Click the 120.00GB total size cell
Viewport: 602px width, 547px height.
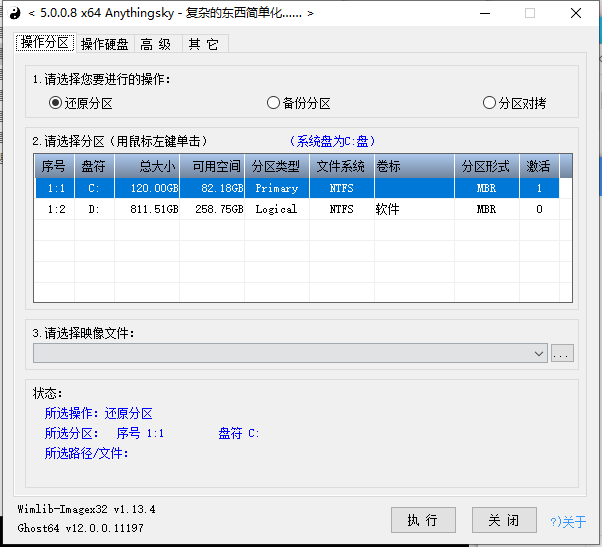(147, 188)
